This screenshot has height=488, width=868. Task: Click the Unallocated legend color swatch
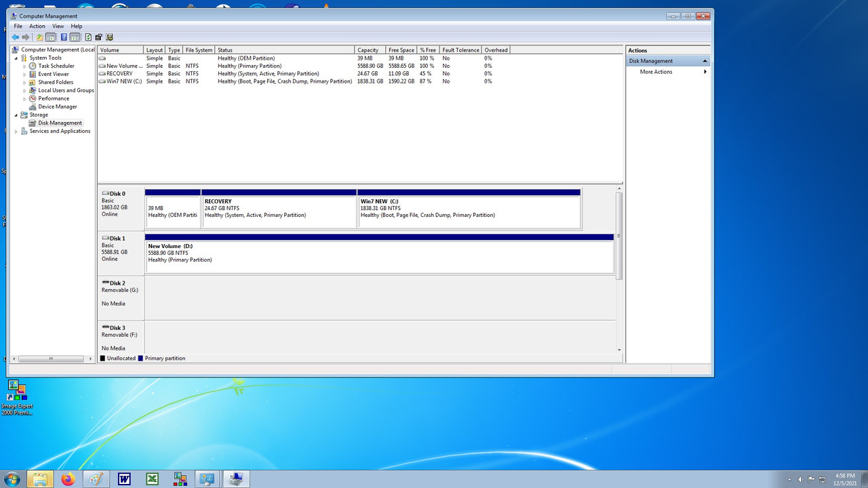click(x=102, y=359)
